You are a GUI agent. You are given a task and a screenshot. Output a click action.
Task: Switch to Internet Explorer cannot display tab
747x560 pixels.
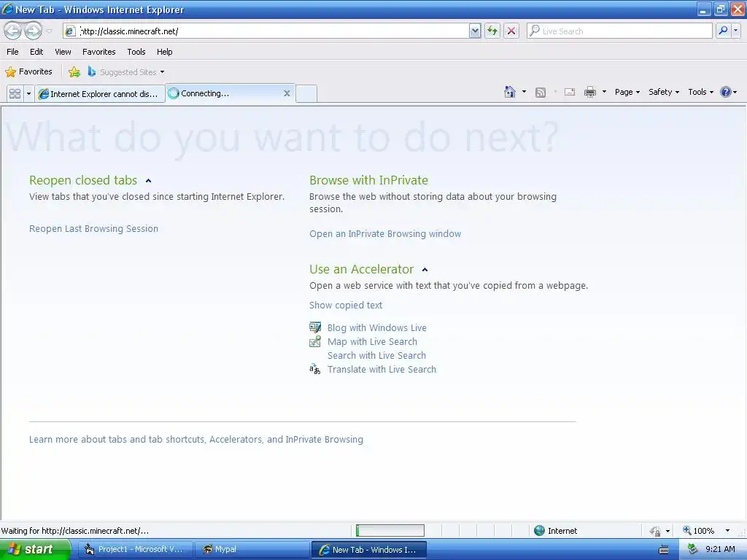pyautogui.click(x=100, y=94)
